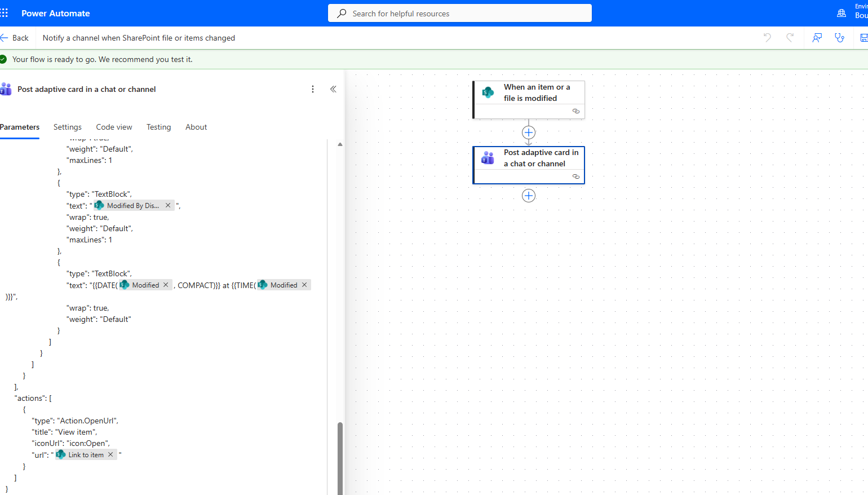Open the flow checker stethoscope icon
The width and height of the screenshot is (868, 495).
coord(840,38)
